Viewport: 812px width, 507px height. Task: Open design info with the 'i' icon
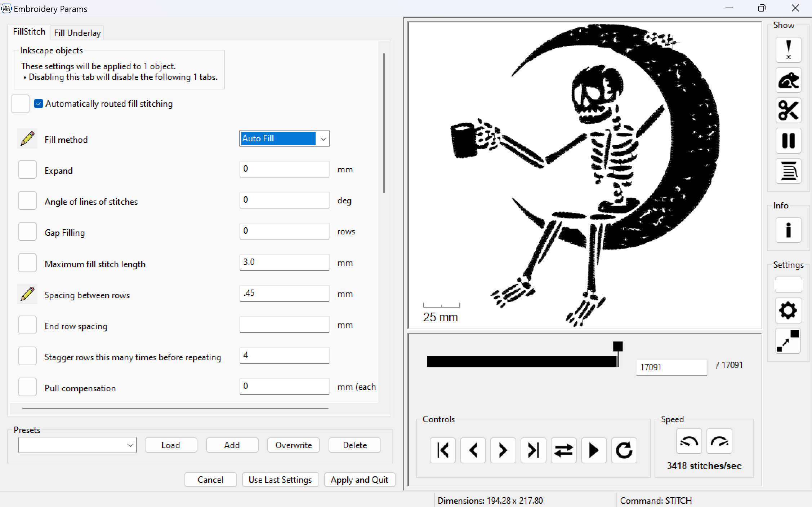(788, 230)
